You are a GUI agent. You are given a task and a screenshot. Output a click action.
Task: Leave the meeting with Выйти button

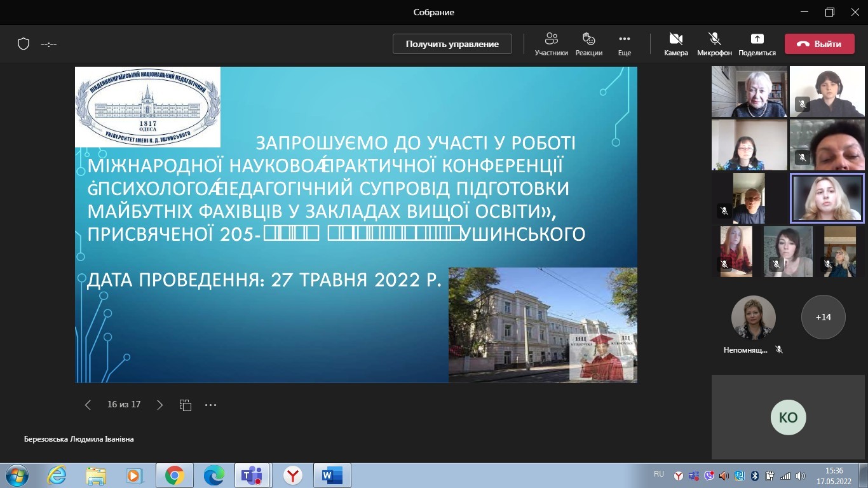pos(819,44)
